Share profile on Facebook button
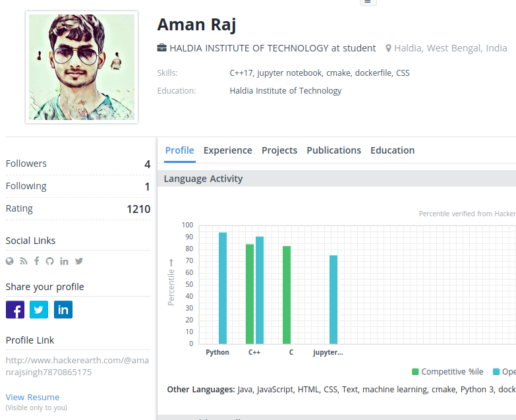Image resolution: width=516 pixels, height=420 pixels. pyautogui.click(x=15, y=309)
